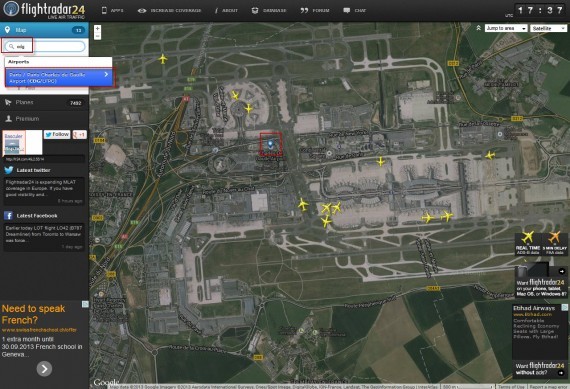Viewport: 570px width, 389px height.
Task: Click the map pin icon in Map tab
Action: (7, 29)
